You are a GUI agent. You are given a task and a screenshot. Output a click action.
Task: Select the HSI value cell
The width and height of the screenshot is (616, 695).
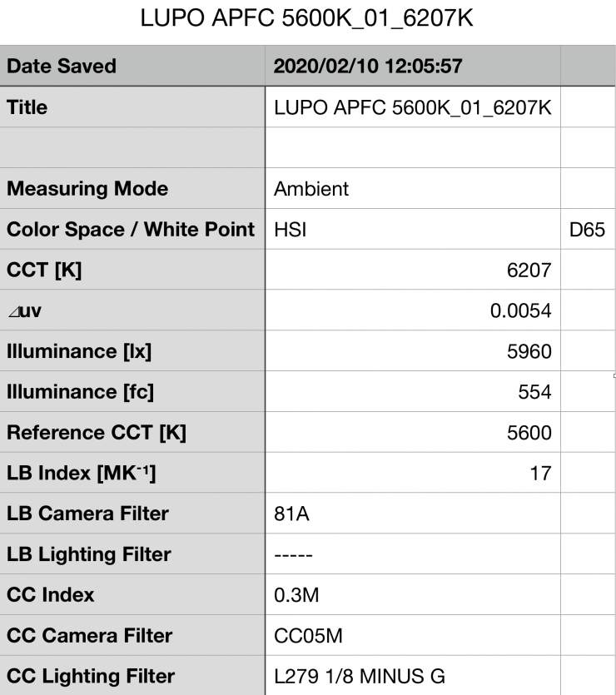pos(412,230)
